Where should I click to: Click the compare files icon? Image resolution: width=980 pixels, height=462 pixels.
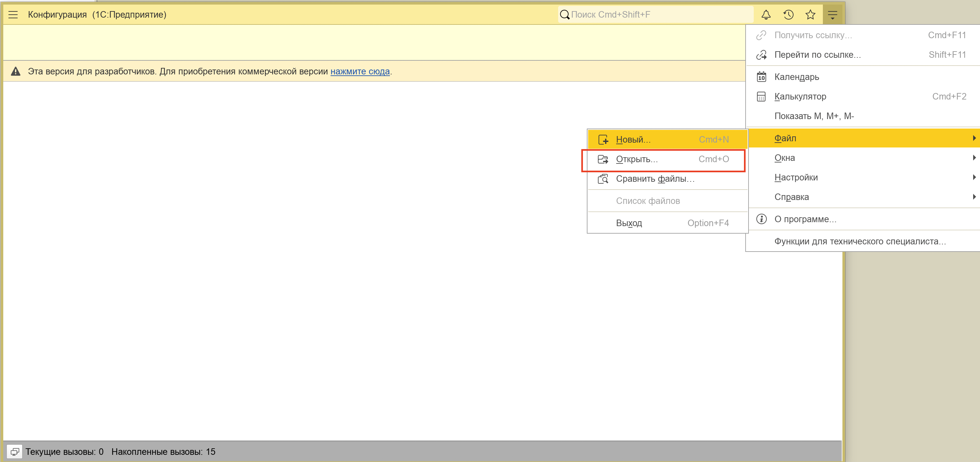tap(603, 179)
